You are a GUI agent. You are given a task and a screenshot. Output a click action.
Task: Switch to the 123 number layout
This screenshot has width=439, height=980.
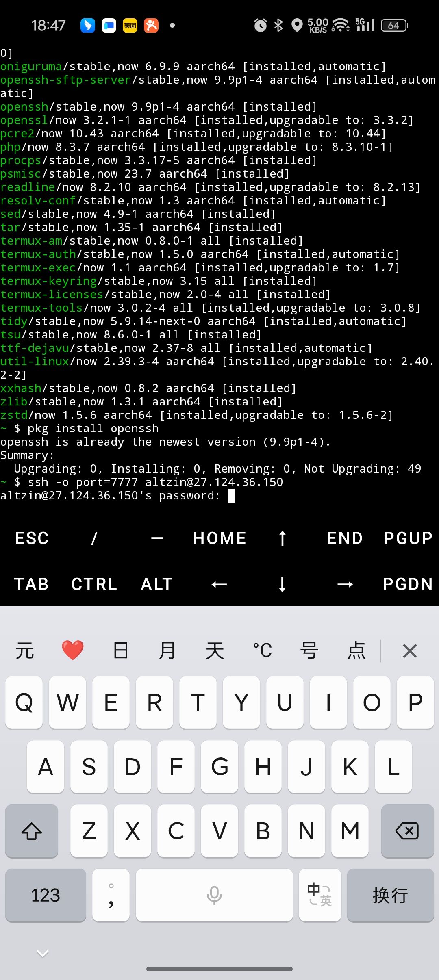(x=46, y=895)
